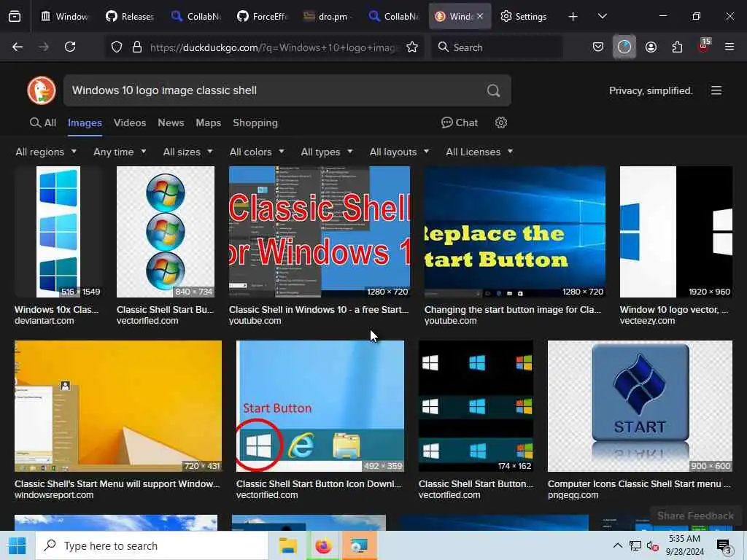Click the site padlock icon
The image size is (747, 560).
pos(137,47)
